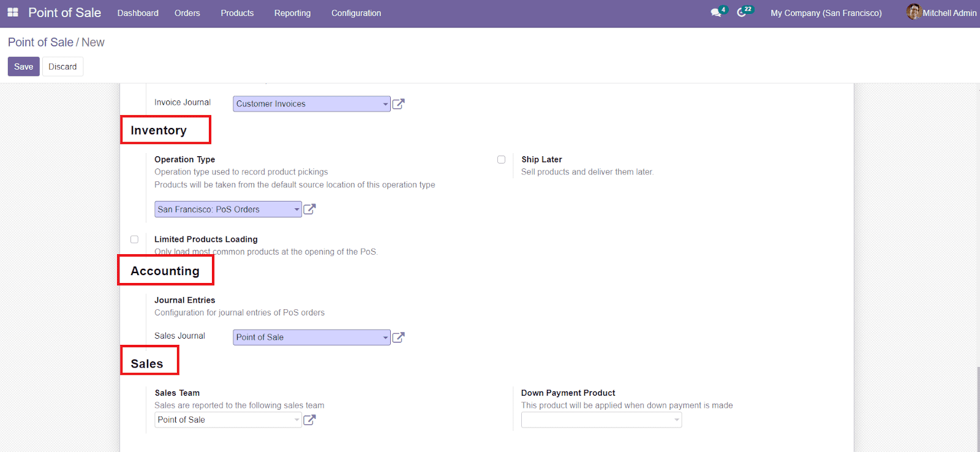Screen dimensions: 980x452
Task: Open the Orders menu
Action: (x=187, y=13)
